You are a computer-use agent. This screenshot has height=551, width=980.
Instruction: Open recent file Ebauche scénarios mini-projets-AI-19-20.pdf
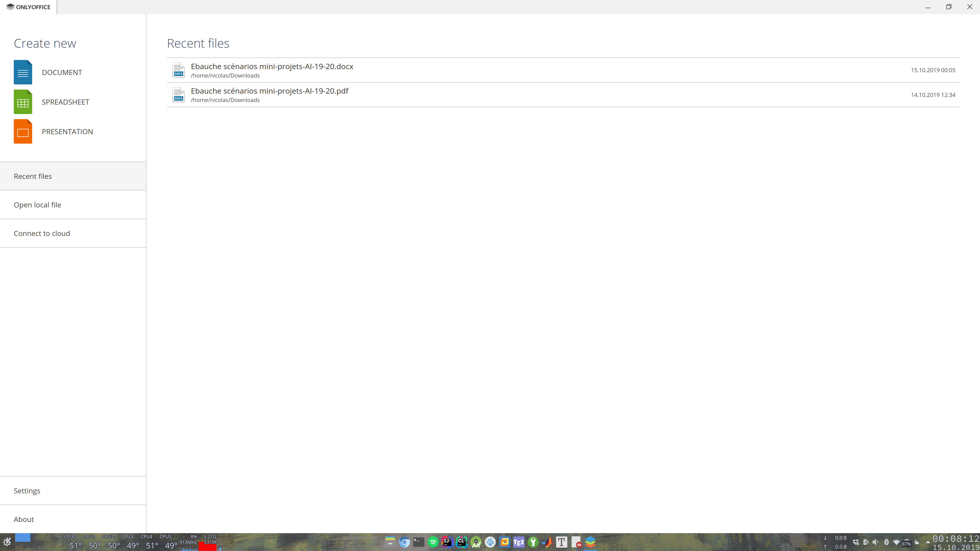(x=563, y=95)
